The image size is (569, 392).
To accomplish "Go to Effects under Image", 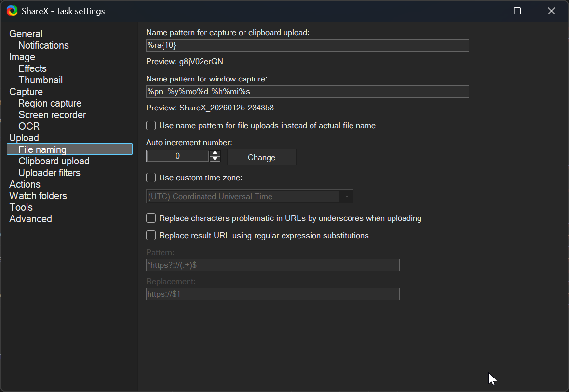I will click(32, 68).
